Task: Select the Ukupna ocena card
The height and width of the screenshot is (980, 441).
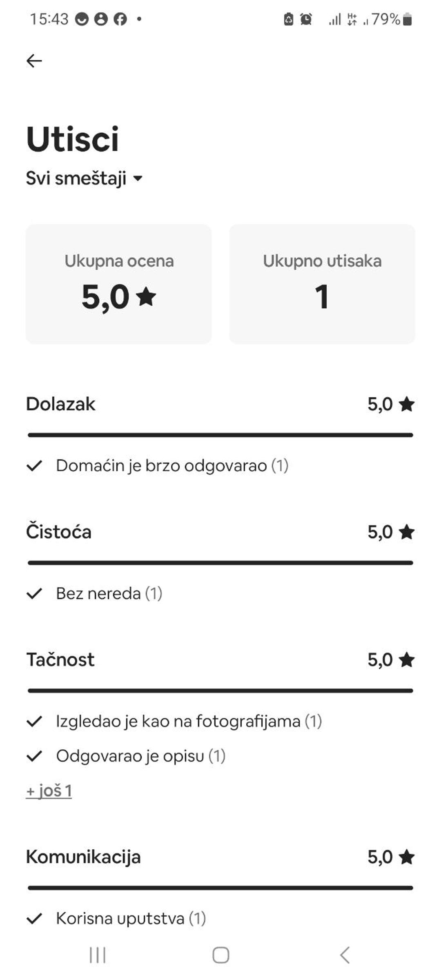Action: (x=119, y=284)
